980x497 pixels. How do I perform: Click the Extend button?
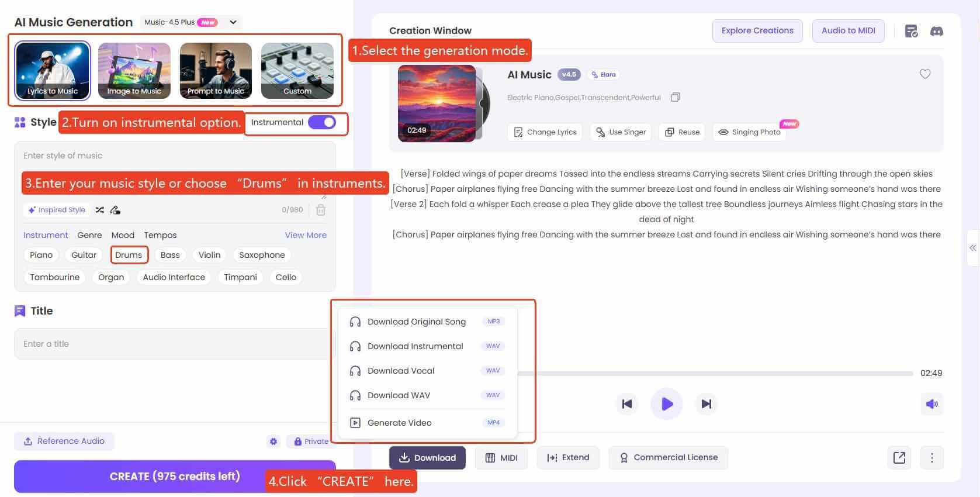[x=568, y=458]
